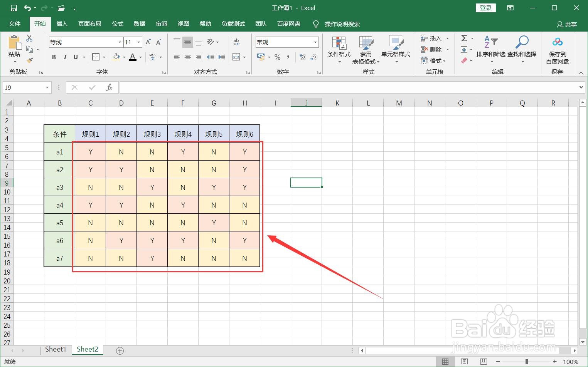Increase decimal places
The width and height of the screenshot is (588, 367).
(303, 57)
